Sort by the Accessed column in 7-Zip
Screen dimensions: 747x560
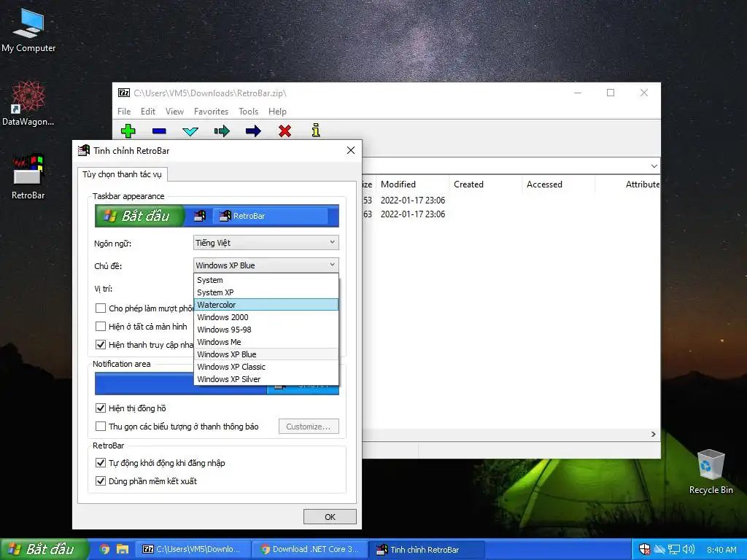[559, 184]
